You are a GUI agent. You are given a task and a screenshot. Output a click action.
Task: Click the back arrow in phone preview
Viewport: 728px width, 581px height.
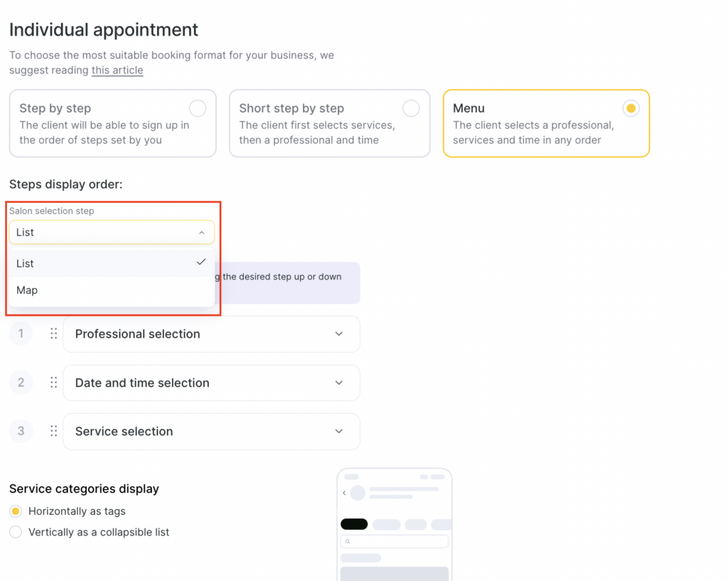point(344,493)
